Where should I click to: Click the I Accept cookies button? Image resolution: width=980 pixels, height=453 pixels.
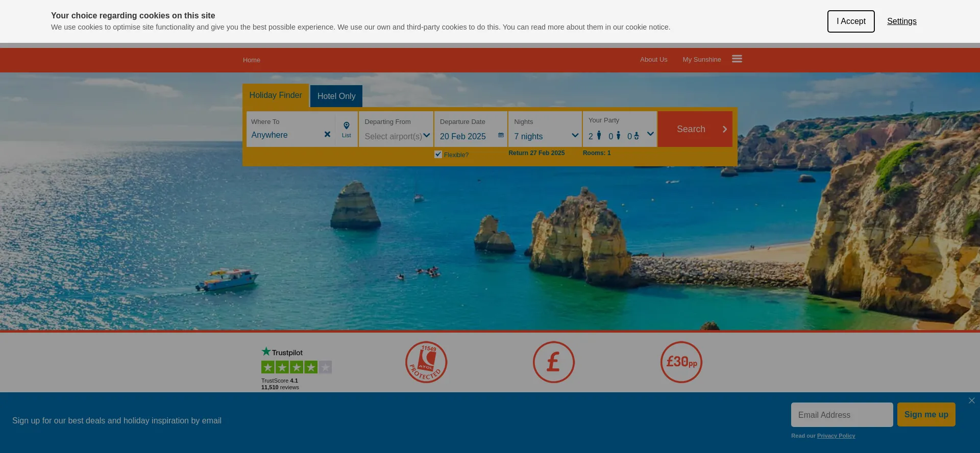851,21
